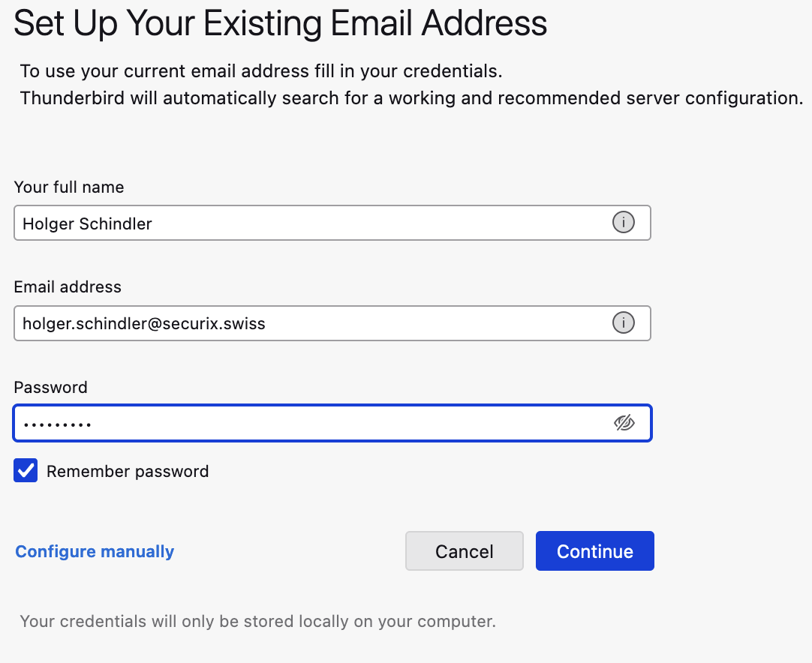
Task: Reveal password using the crossed-eye icon
Action: click(x=624, y=423)
